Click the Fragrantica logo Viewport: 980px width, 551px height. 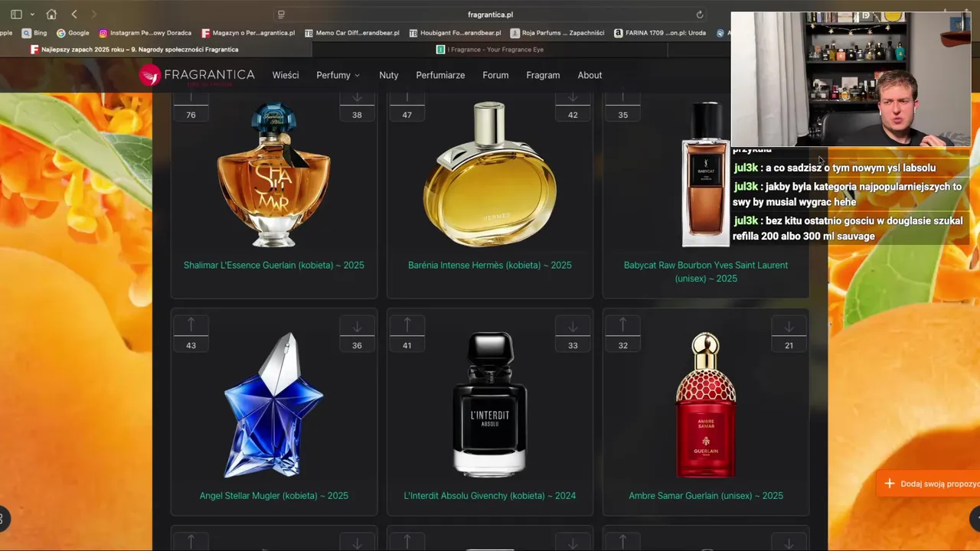coord(197,75)
